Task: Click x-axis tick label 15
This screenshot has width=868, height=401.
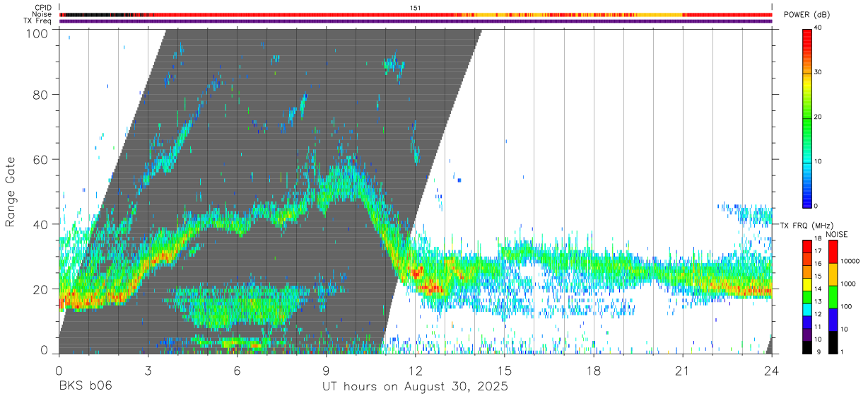Action: coord(504,371)
